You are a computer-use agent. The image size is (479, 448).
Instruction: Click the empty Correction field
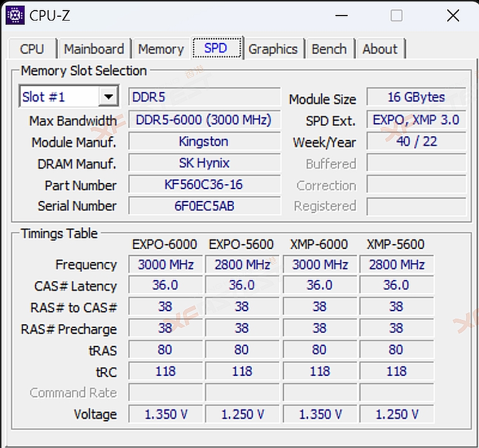416,184
